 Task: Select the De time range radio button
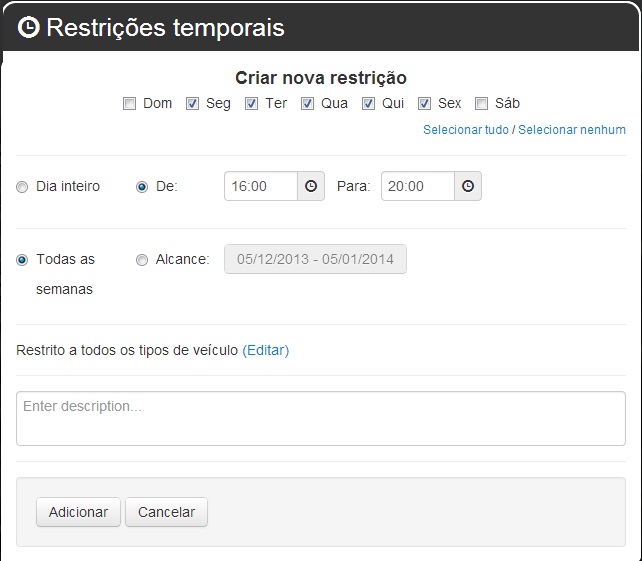point(142,187)
